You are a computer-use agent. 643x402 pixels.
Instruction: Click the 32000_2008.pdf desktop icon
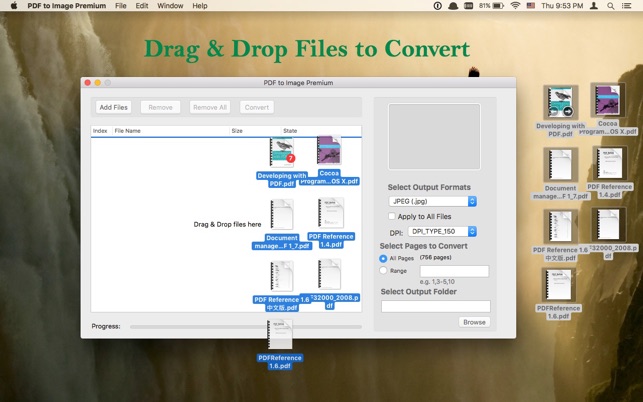click(x=608, y=225)
